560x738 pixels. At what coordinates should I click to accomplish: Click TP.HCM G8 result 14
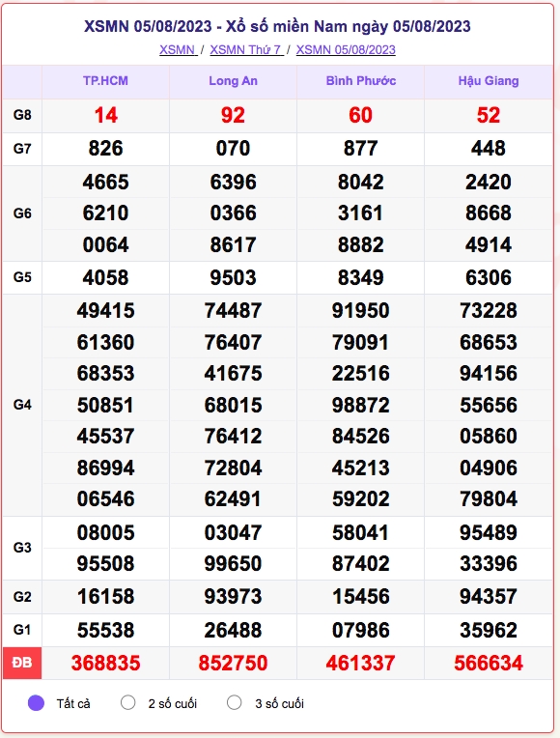point(105,115)
